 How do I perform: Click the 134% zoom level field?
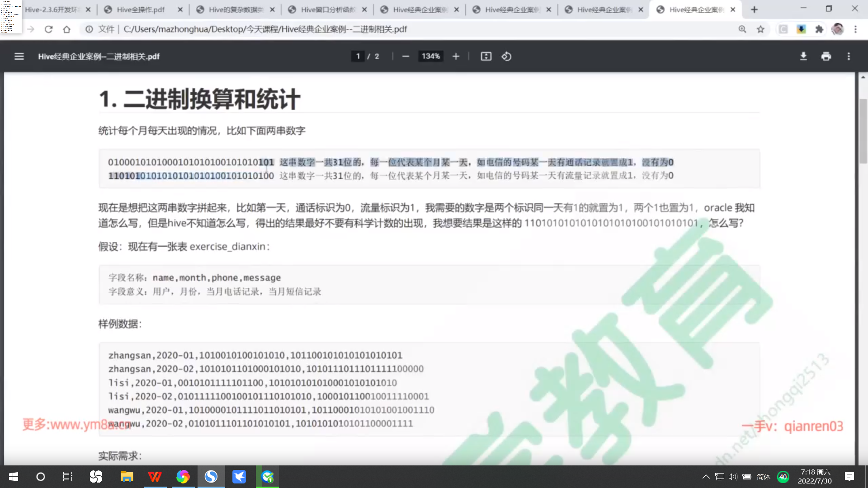point(430,56)
